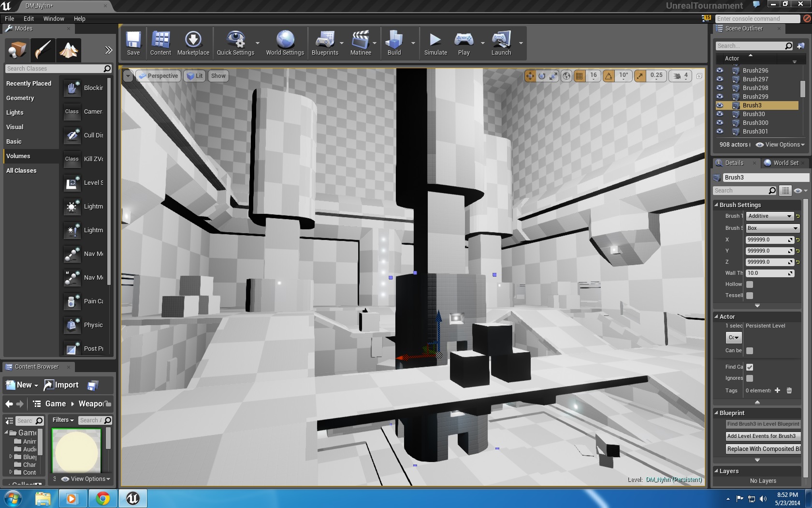The image size is (812, 508).
Task: Collapse the Blueprint section
Action: [x=716, y=413]
